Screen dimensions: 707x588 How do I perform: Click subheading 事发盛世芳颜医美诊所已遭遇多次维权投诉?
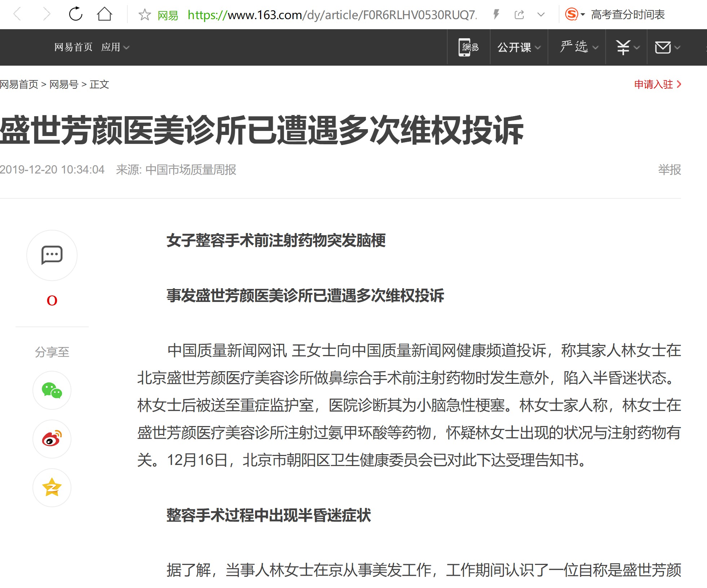click(x=306, y=295)
